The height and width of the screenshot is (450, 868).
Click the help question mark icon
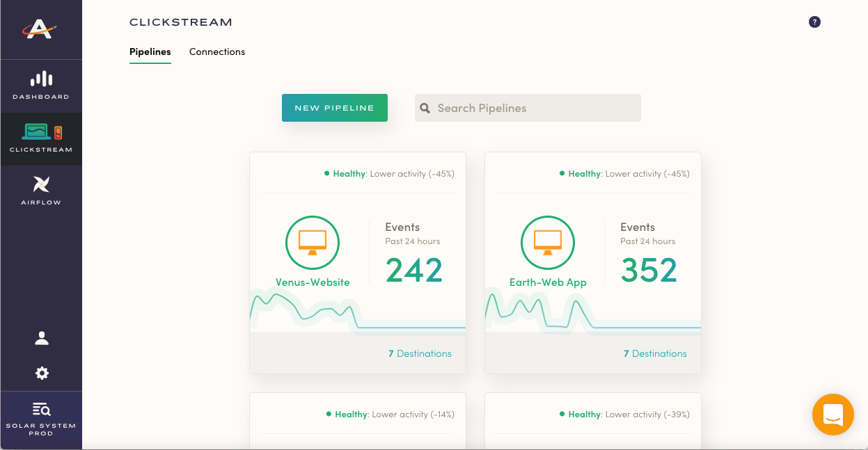814,22
